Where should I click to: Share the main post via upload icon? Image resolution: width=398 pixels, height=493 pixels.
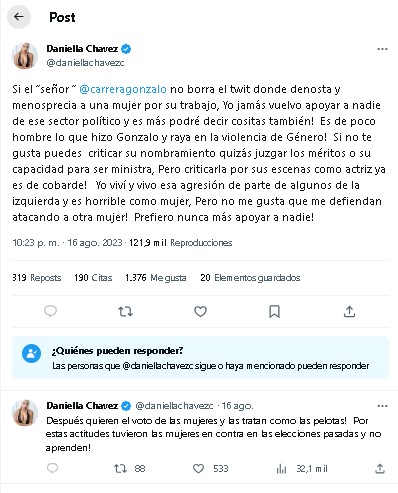point(349,312)
